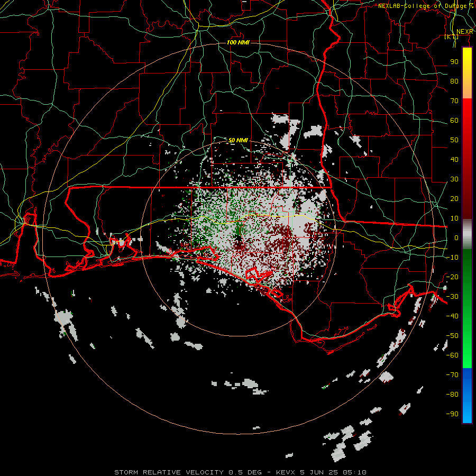The image size is (476, 476).
Task: Click the 90 value on velocity scale
Action: [454, 62]
